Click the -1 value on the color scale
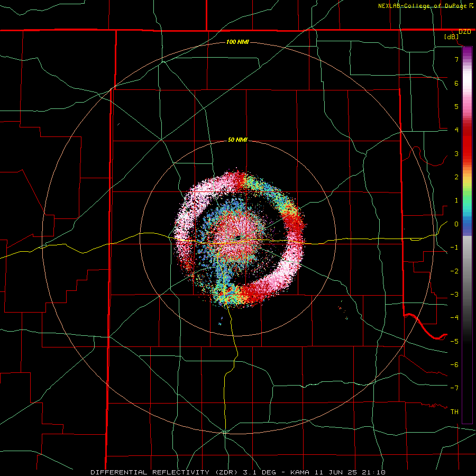This screenshot has height=476, width=476. click(454, 248)
